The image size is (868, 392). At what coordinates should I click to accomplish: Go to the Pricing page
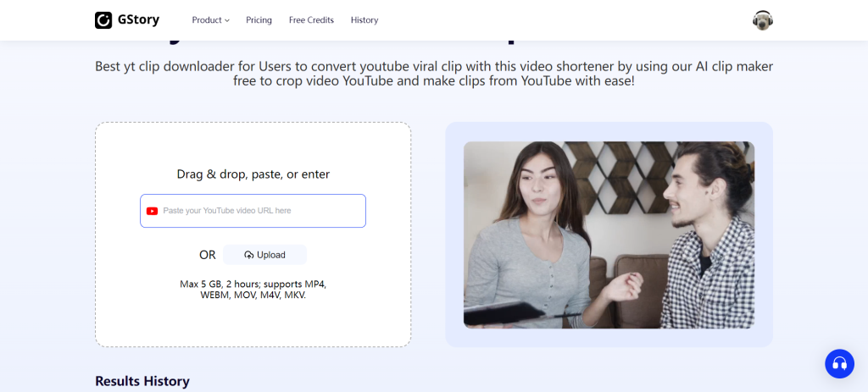click(259, 20)
